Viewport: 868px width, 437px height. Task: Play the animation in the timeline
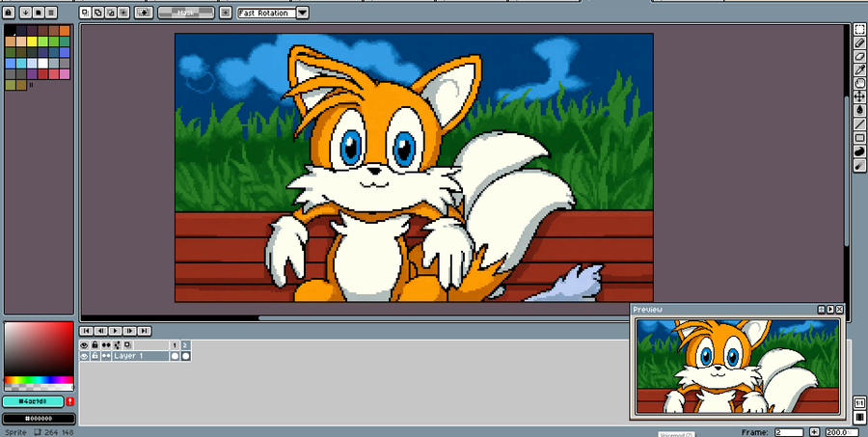click(115, 331)
